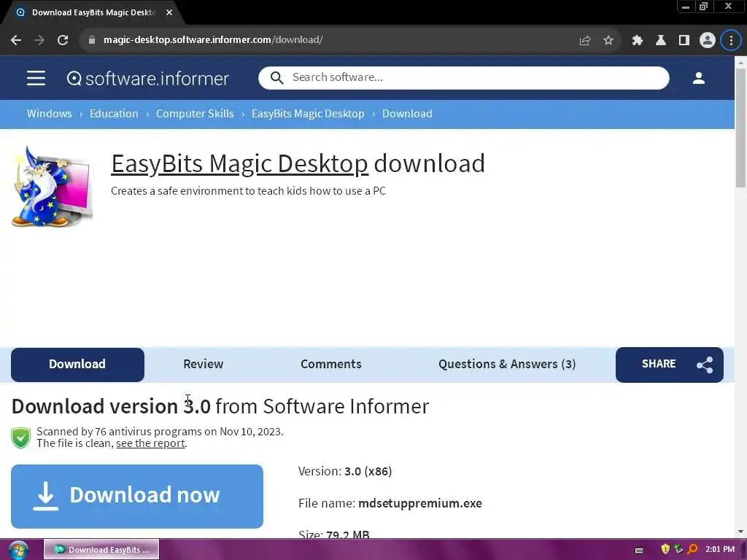Image resolution: width=747 pixels, height=560 pixels.
Task: Click the padlock site info icon
Action: coord(92,40)
